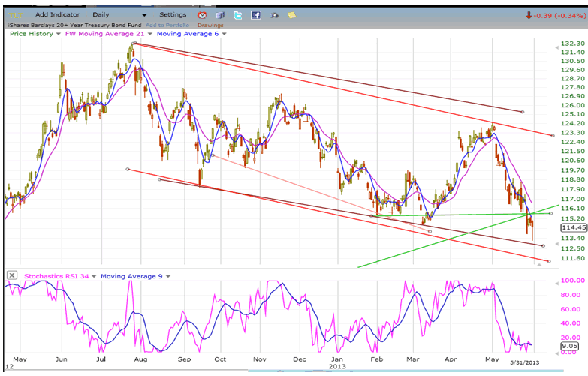This screenshot has height=376, width=588.
Task: Share chart via Twitter icon
Action: 238,15
